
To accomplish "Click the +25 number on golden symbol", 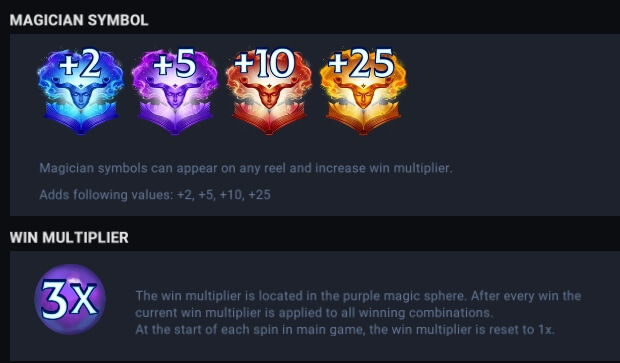I will [361, 63].
